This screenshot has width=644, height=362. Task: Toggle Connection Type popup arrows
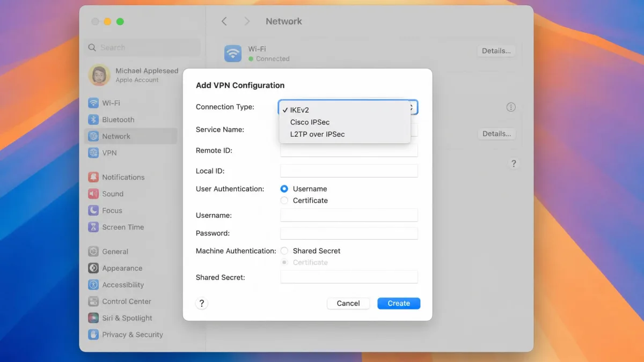(413, 107)
